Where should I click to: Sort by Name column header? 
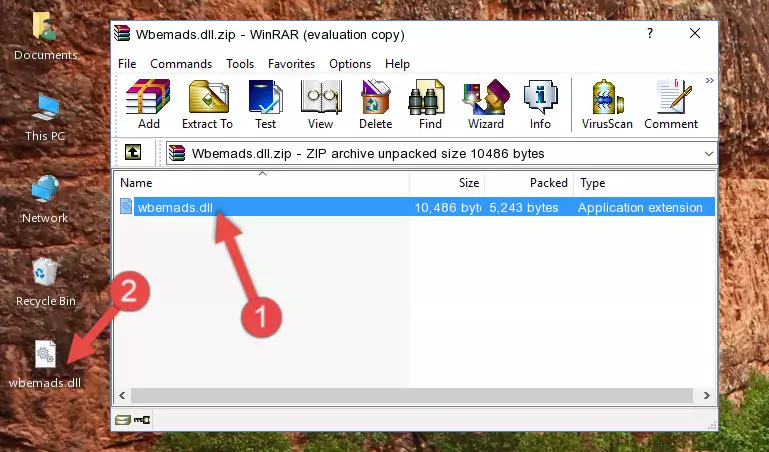[262, 183]
